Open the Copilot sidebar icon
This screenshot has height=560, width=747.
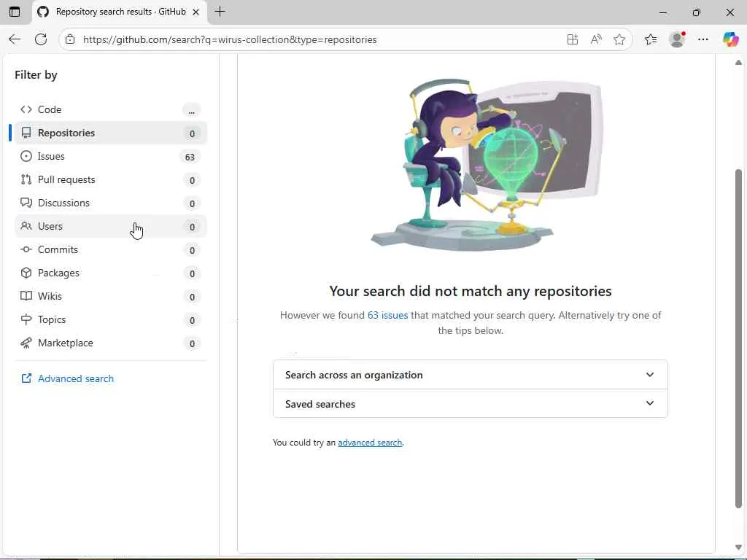coord(730,39)
